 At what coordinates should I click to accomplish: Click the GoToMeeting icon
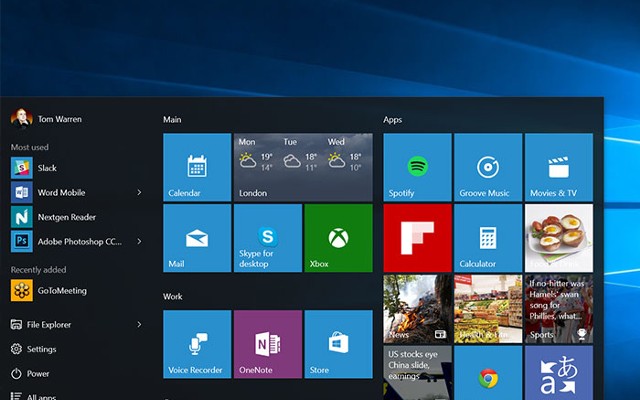(x=22, y=290)
